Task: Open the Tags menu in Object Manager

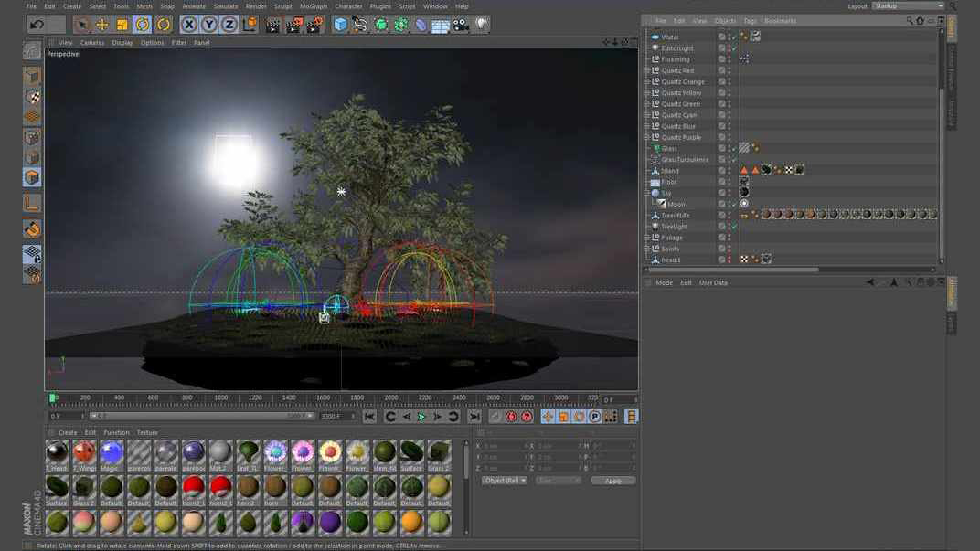Action: click(x=750, y=20)
